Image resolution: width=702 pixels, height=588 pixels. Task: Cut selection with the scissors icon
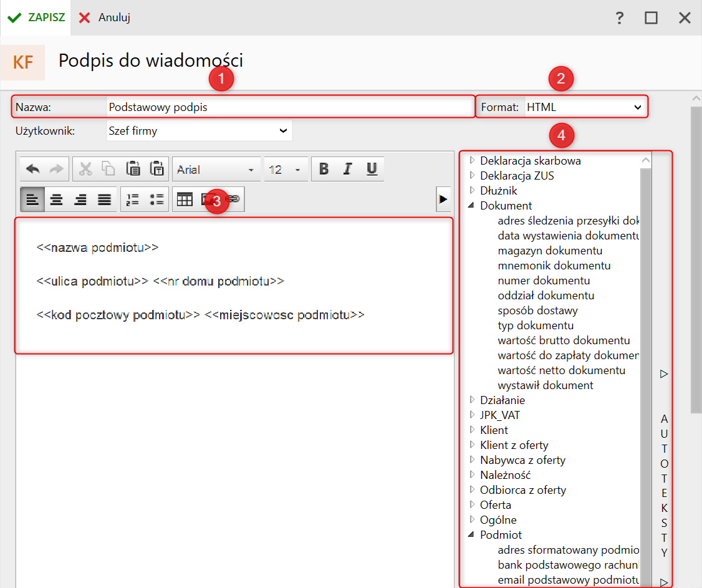point(85,169)
